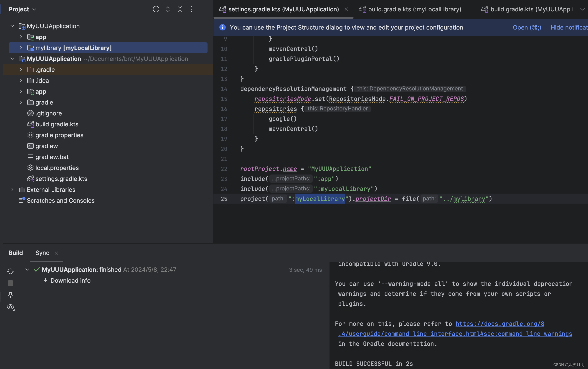
Task: Expand the mylibrary [myLocalLibrary] tree item
Action: pos(20,48)
